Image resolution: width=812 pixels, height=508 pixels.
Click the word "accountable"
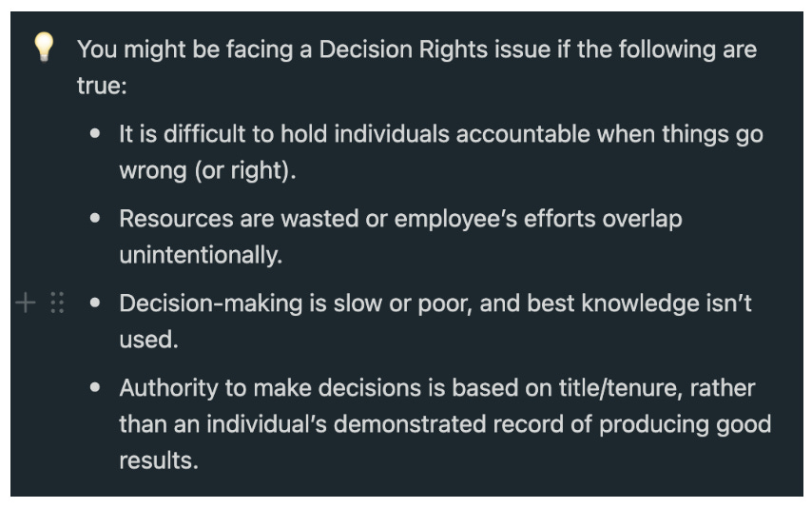point(523,134)
